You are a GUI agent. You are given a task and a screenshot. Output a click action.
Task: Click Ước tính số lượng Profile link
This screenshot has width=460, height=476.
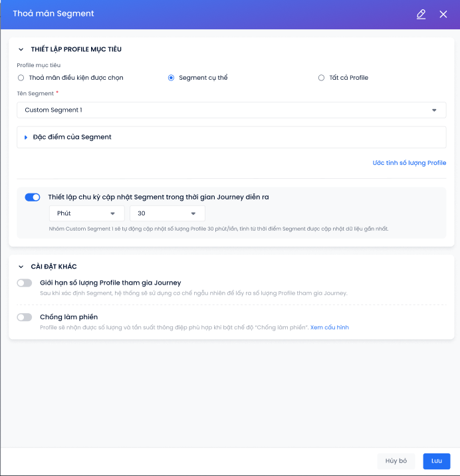point(409,163)
